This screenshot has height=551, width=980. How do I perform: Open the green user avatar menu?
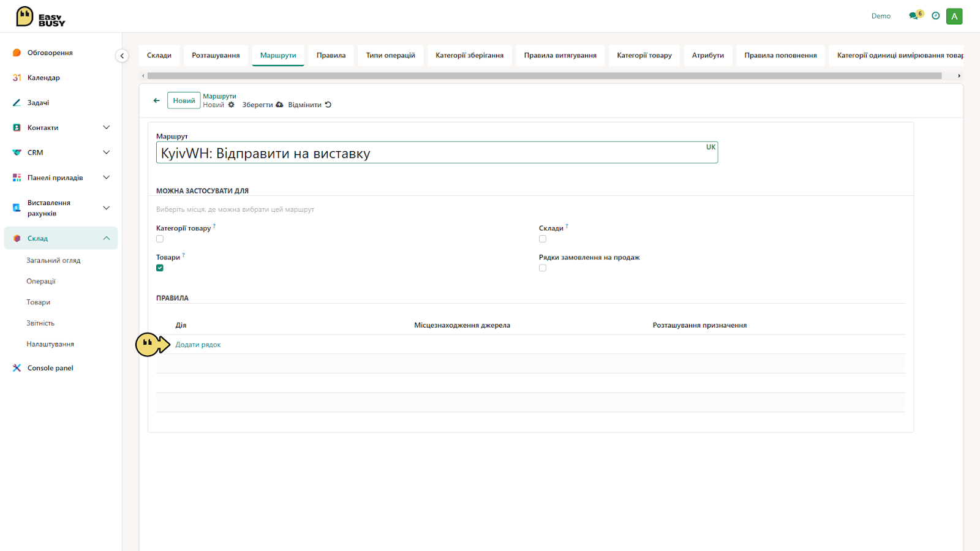click(x=954, y=17)
